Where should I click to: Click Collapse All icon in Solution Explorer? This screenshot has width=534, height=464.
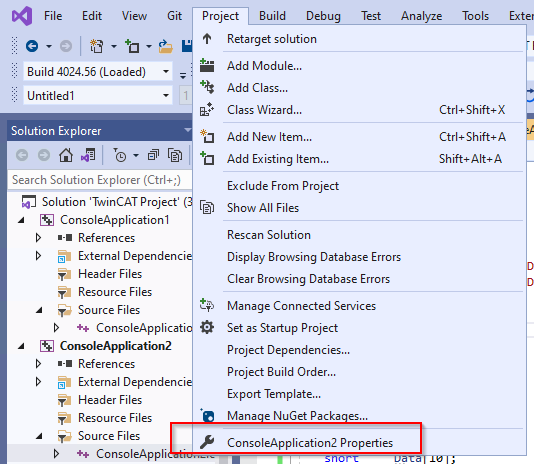click(x=153, y=155)
